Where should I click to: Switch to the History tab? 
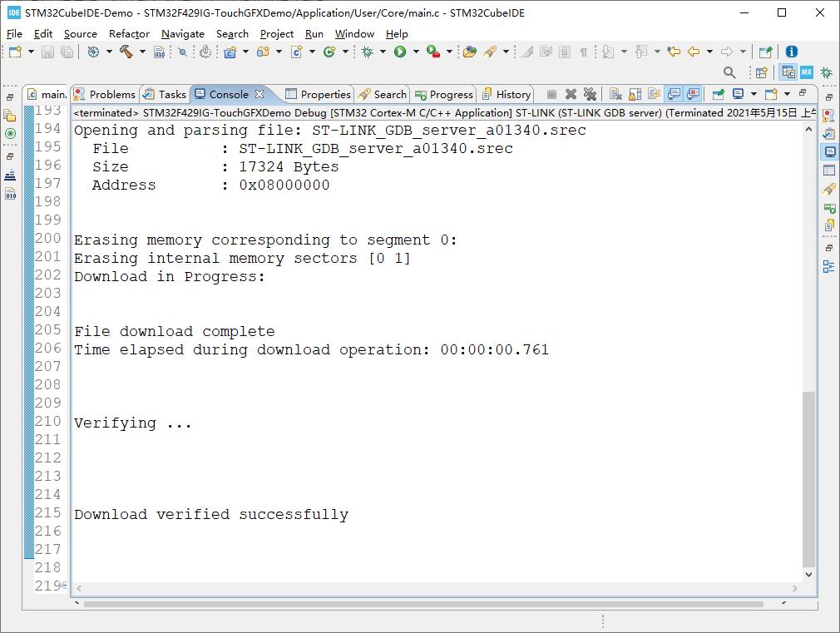506,94
